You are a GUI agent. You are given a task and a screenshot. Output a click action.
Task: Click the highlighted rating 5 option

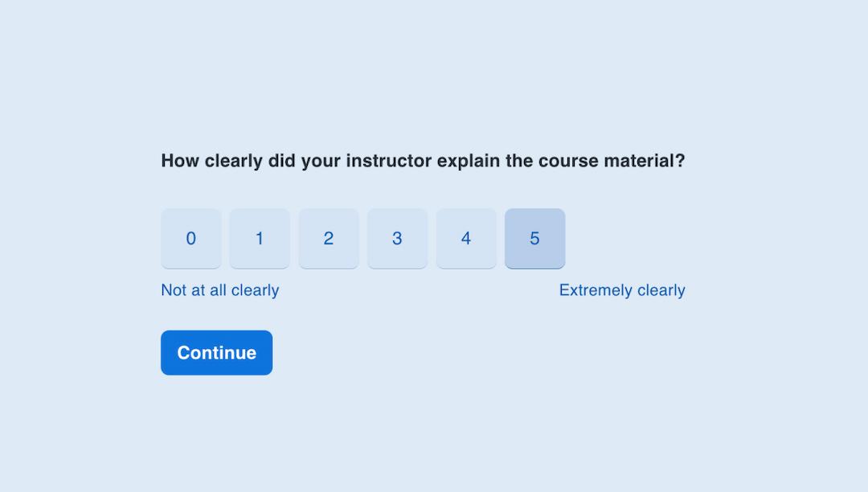click(x=534, y=239)
